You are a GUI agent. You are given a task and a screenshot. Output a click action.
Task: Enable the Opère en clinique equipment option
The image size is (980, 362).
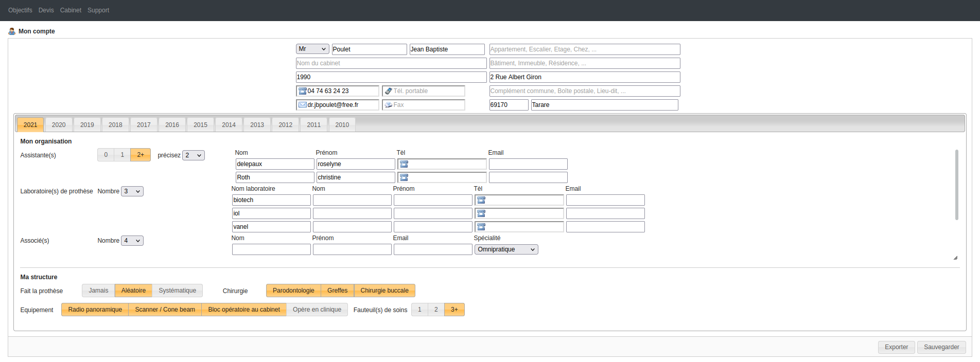click(317, 310)
